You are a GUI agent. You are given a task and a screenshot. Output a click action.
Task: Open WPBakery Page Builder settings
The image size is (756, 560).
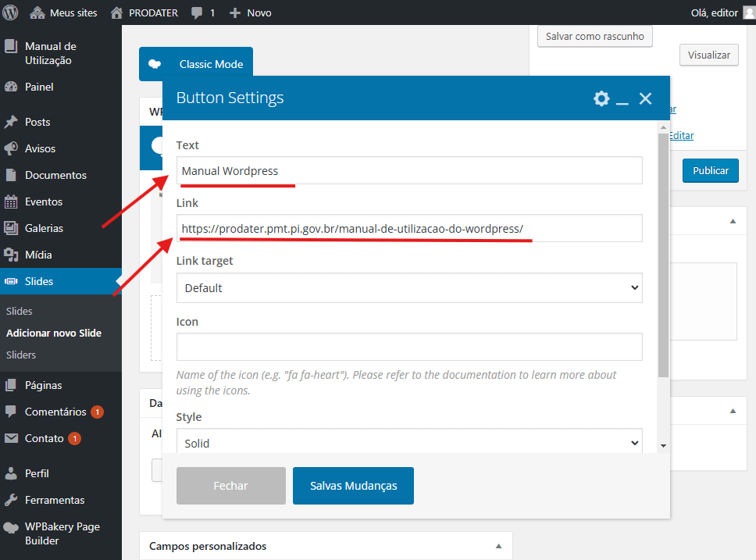click(61, 533)
